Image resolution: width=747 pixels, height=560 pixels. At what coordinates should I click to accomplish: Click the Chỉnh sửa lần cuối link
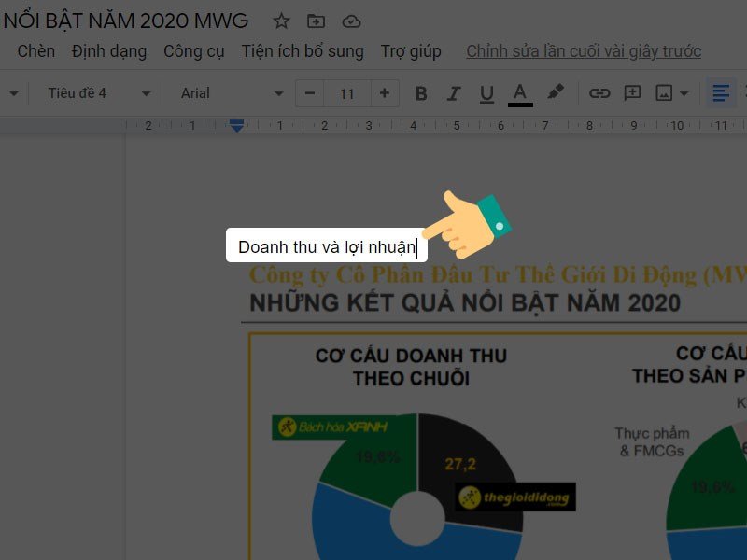pos(584,51)
